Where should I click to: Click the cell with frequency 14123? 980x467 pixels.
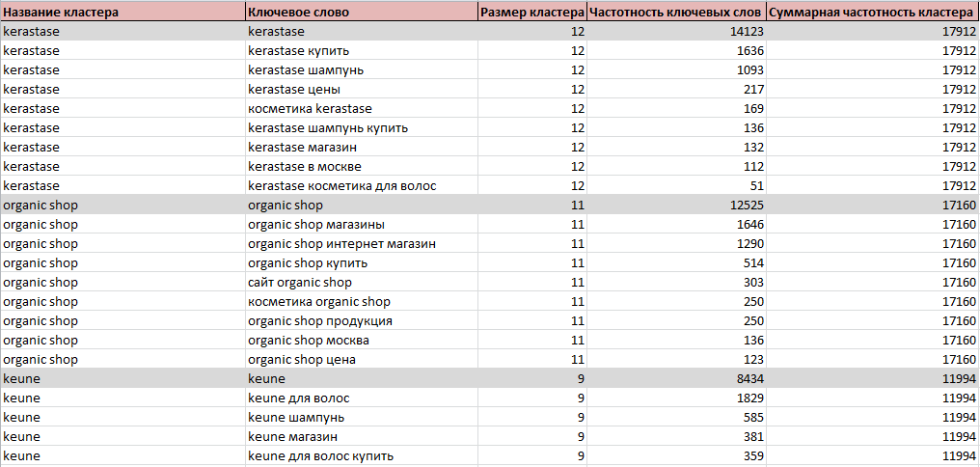[676, 31]
